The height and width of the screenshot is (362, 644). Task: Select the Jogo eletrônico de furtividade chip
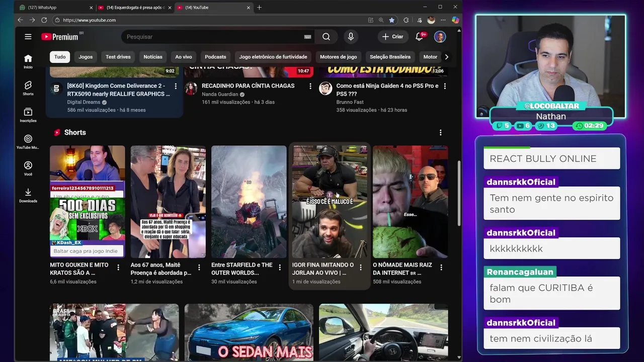point(273,57)
